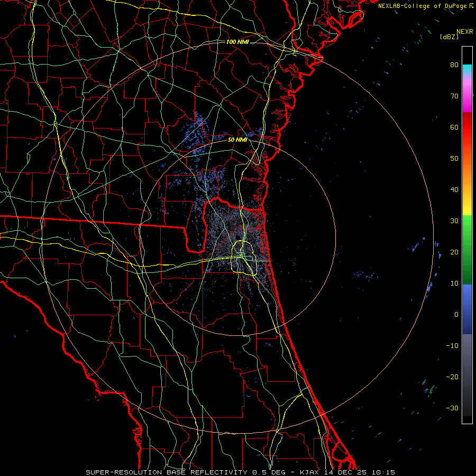Click the Super-Resolution Base Reflectivity caption
Screen dimensions: 476x476
[166, 472]
